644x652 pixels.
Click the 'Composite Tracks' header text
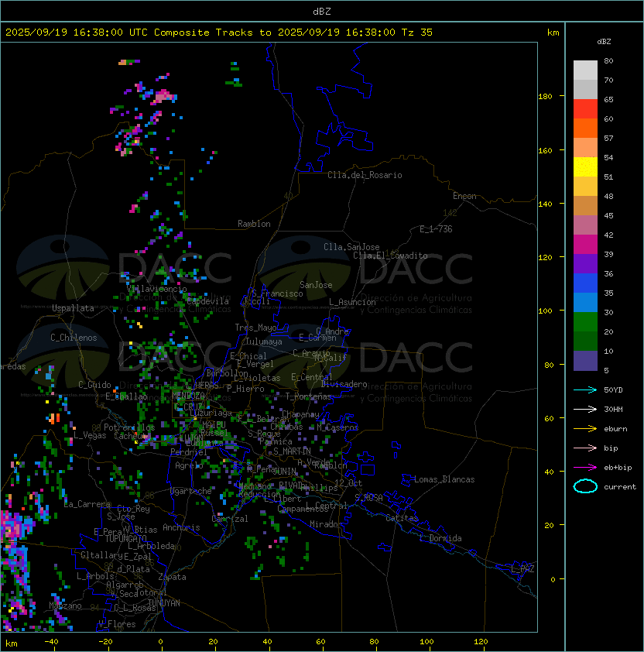(x=204, y=33)
